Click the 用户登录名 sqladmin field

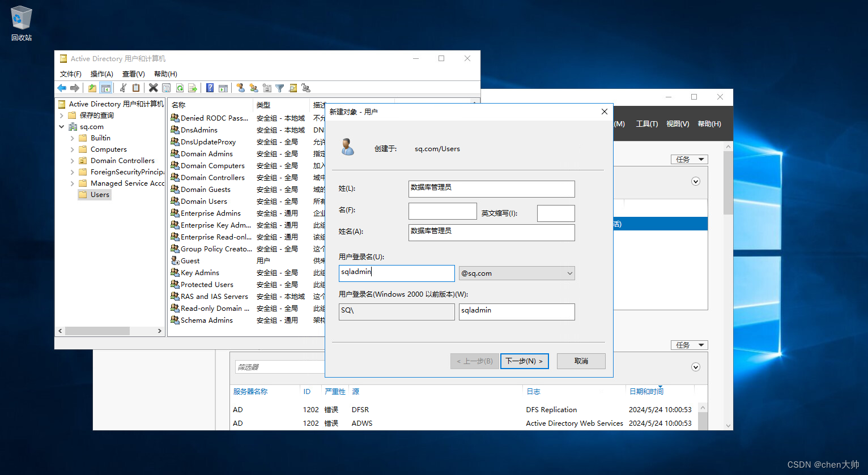(397, 273)
